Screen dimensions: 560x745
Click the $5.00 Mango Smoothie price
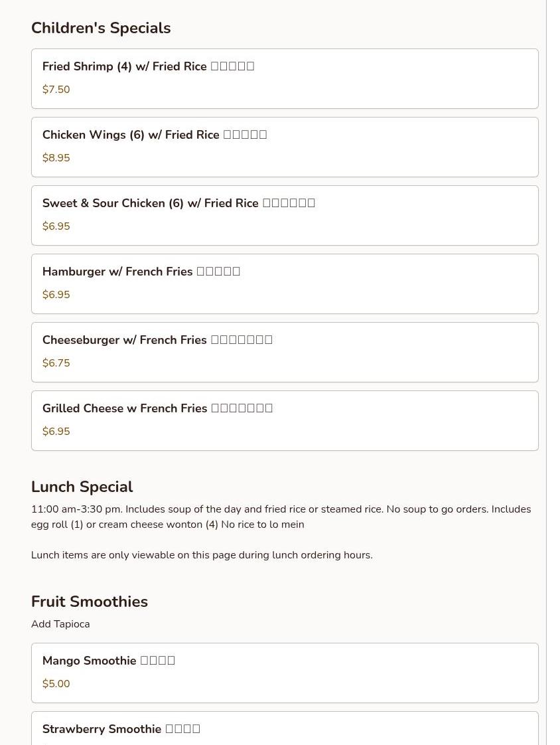56,684
